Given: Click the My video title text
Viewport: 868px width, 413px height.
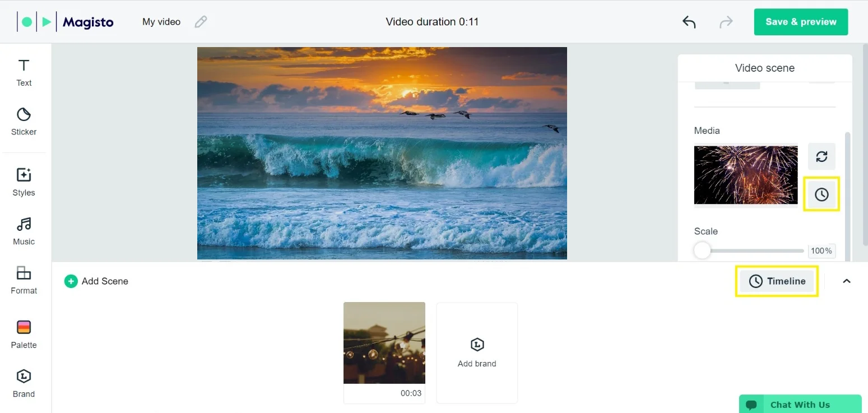Looking at the screenshot, I should click(161, 22).
